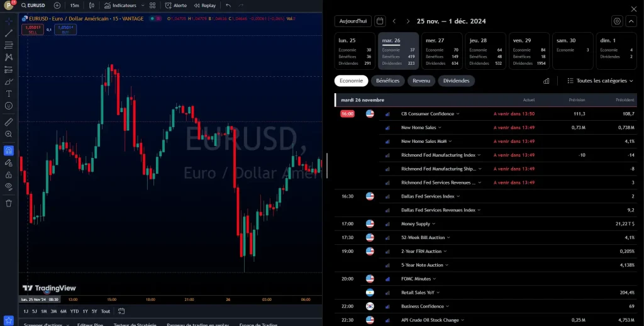Viewport: 644px width, 326px height.
Task: Click the add symbol plus icon
Action: click(57, 5)
